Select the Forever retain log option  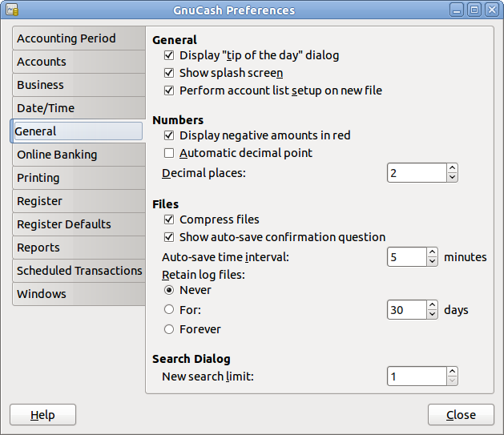(169, 329)
